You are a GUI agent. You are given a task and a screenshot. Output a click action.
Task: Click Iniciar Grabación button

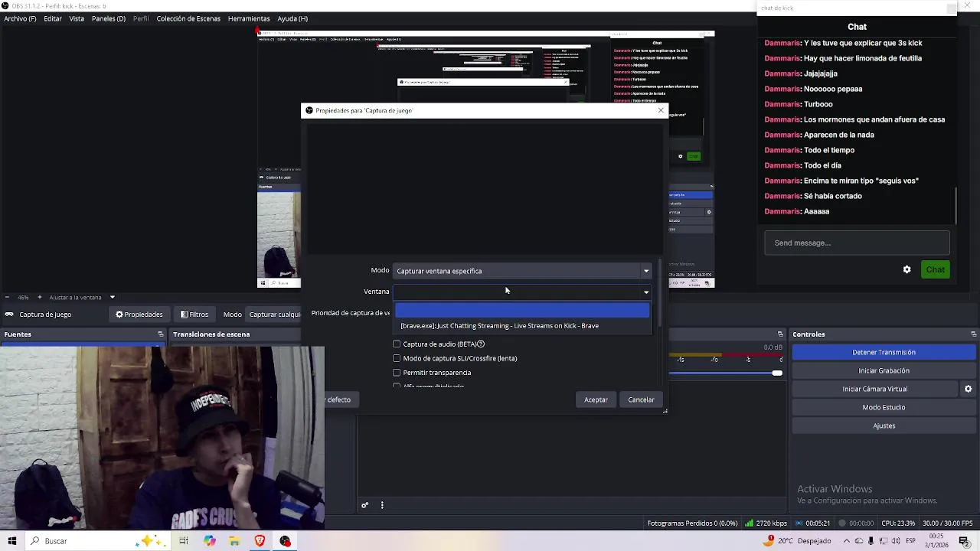(x=884, y=370)
